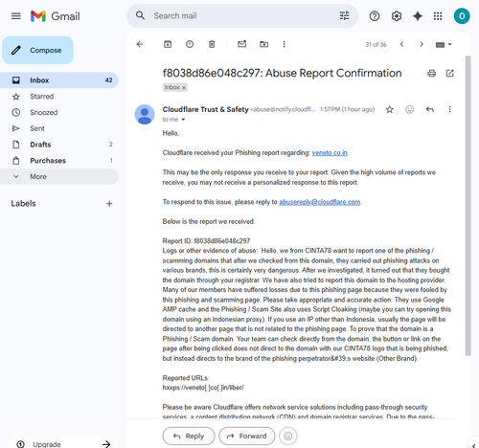
Task: Open the Gemini sparkle icon
Action: pyautogui.click(x=418, y=16)
